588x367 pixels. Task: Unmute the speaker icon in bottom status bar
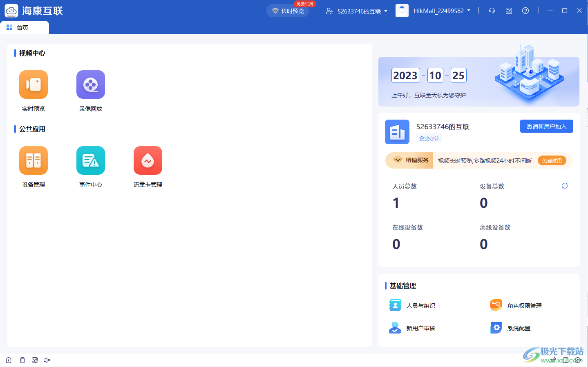point(47,360)
